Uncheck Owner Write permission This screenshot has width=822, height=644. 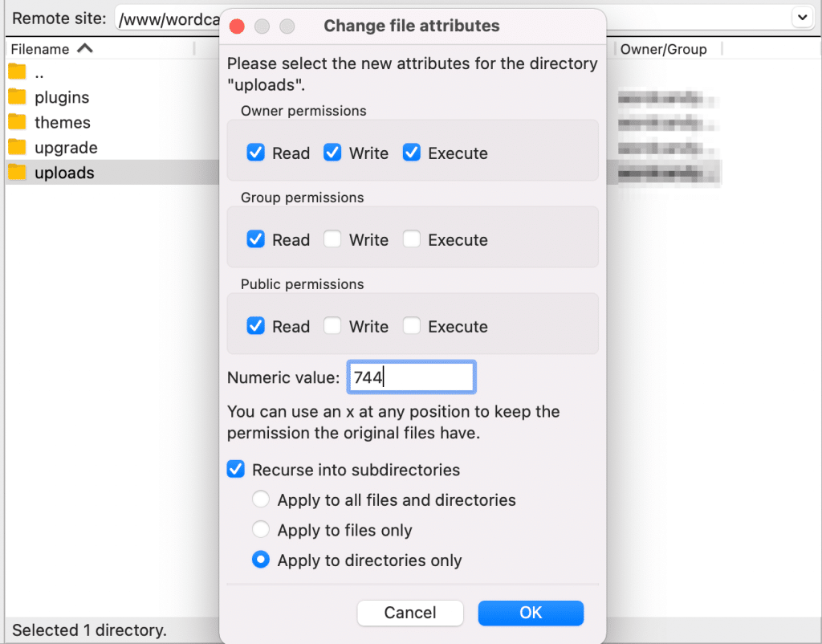pyautogui.click(x=332, y=153)
